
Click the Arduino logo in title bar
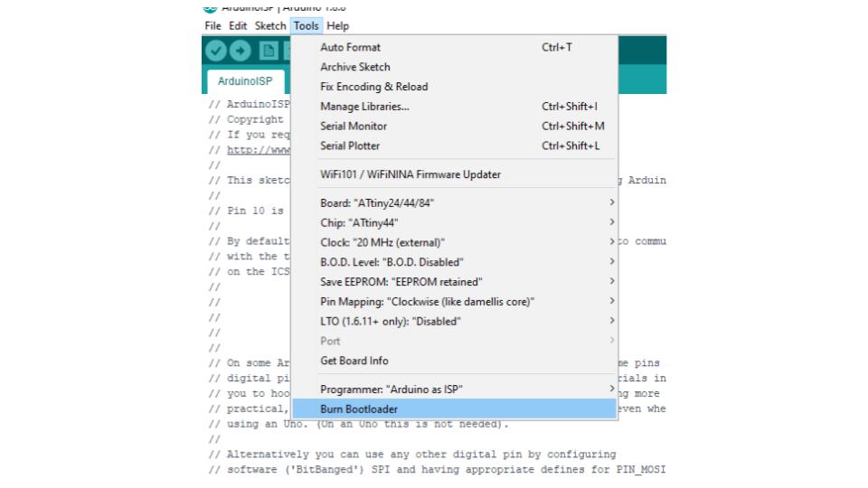tap(209, 8)
